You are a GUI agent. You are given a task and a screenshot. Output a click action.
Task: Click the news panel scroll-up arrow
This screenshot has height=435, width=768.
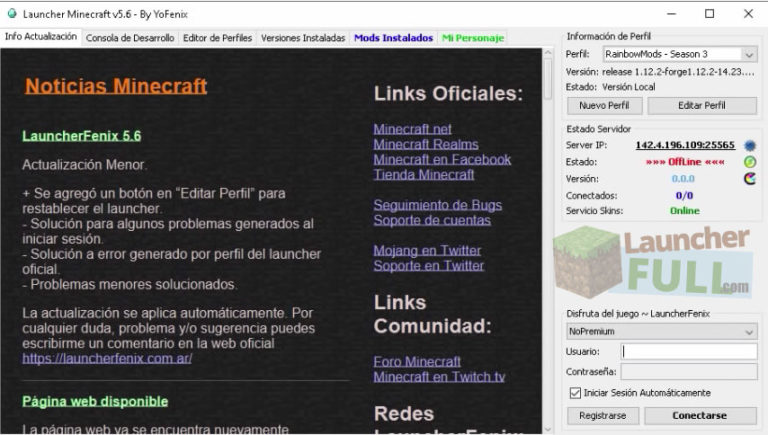point(548,52)
